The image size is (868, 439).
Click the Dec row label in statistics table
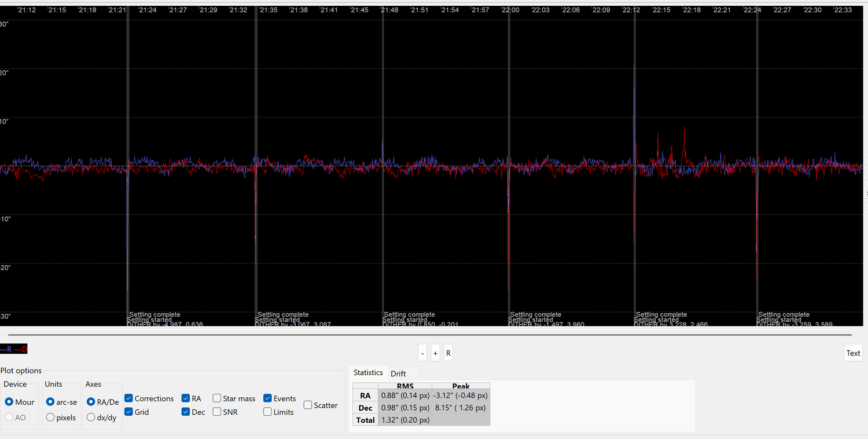click(365, 408)
